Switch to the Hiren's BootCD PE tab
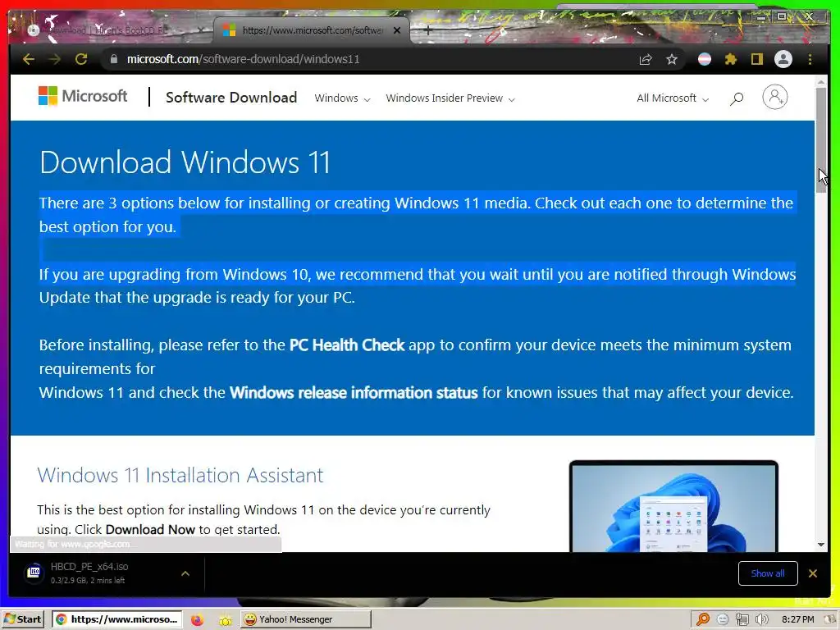 click(x=110, y=30)
